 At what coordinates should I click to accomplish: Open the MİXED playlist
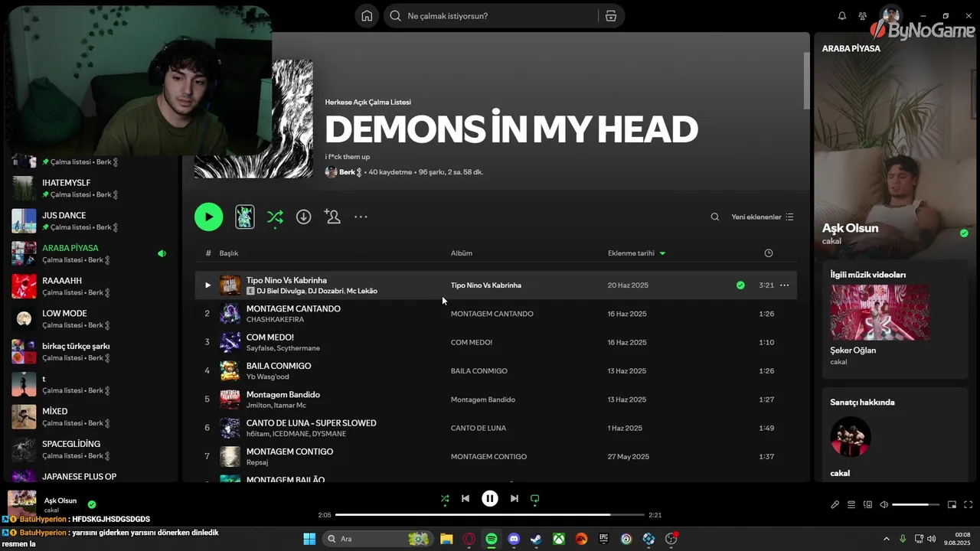90,416
